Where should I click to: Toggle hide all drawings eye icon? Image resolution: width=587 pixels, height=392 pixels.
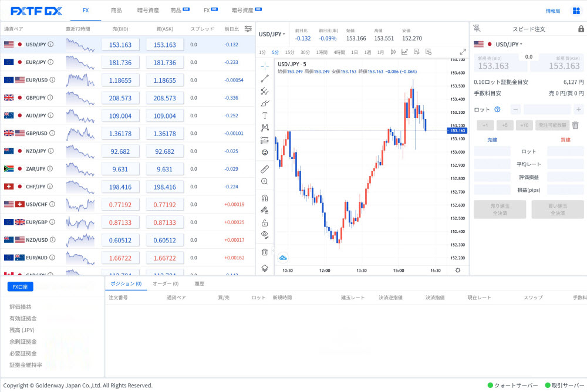(x=265, y=234)
